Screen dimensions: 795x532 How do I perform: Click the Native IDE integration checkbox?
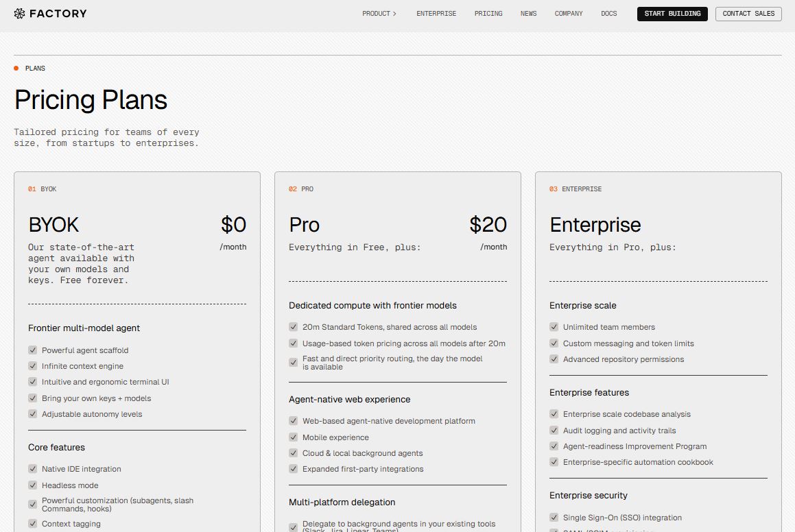pyautogui.click(x=32, y=469)
